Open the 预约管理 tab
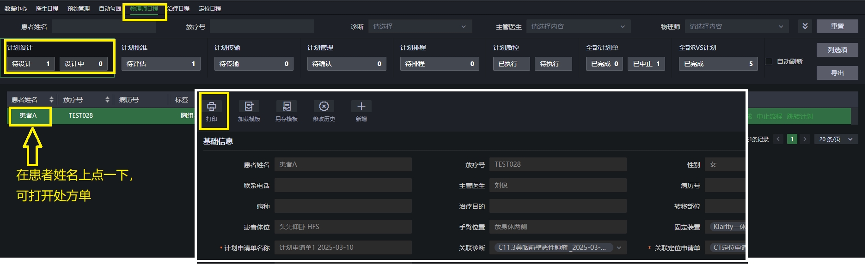The image size is (868, 265). coord(79,9)
